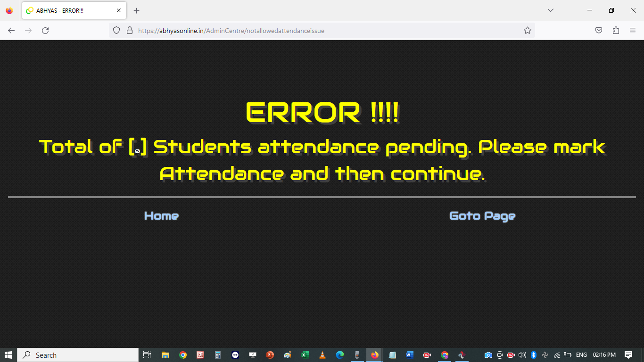Viewport: 644px width, 362px height.
Task: Launch Excel from the taskbar
Action: [305, 355]
